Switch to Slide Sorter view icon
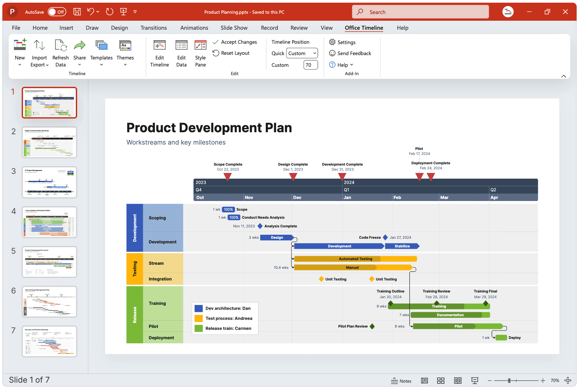 tap(441, 381)
